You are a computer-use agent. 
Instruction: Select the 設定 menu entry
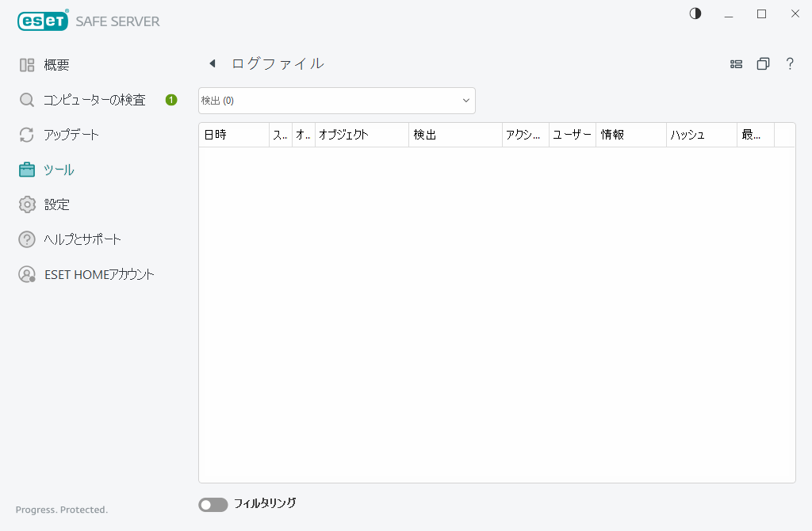click(26, 204)
